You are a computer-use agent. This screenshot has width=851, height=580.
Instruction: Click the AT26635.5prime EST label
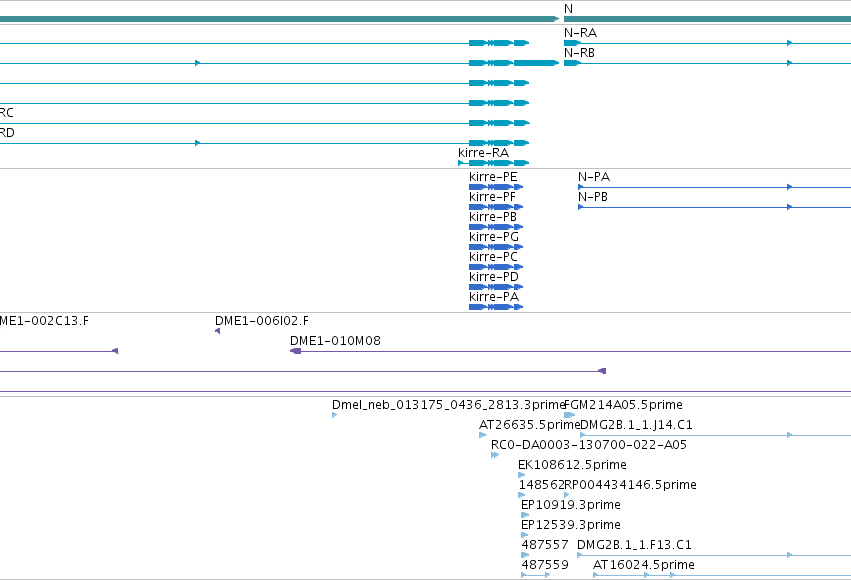(530, 424)
